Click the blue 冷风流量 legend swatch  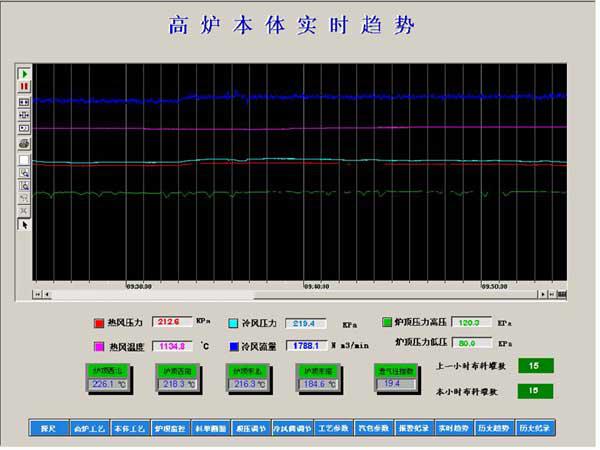[234, 347]
